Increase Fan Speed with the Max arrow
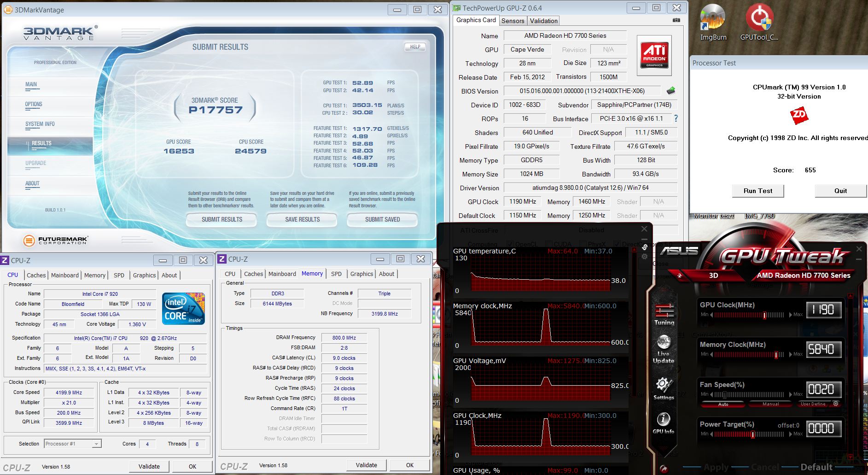Screen dimensions: 868x475 pyautogui.click(x=791, y=394)
